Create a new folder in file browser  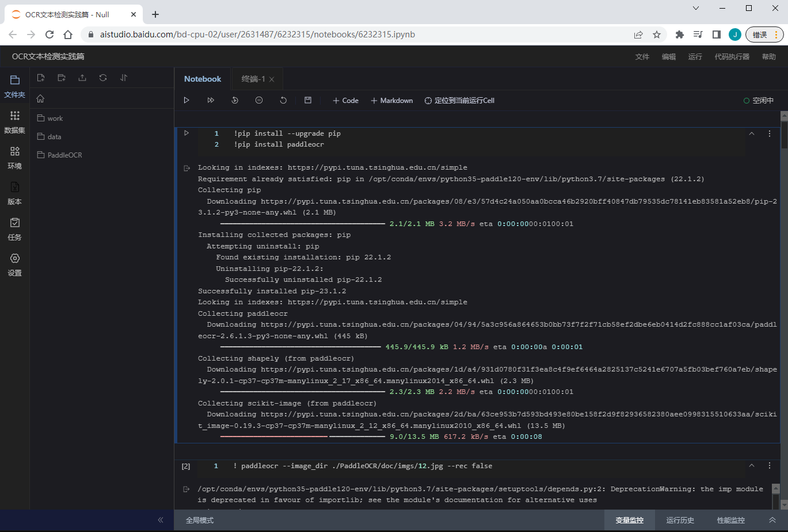point(62,78)
